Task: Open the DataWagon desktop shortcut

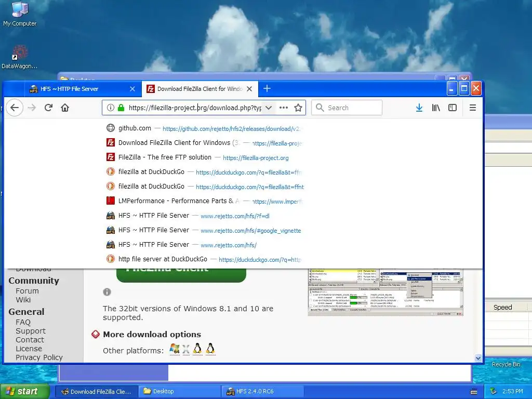Action: pyautogui.click(x=20, y=57)
